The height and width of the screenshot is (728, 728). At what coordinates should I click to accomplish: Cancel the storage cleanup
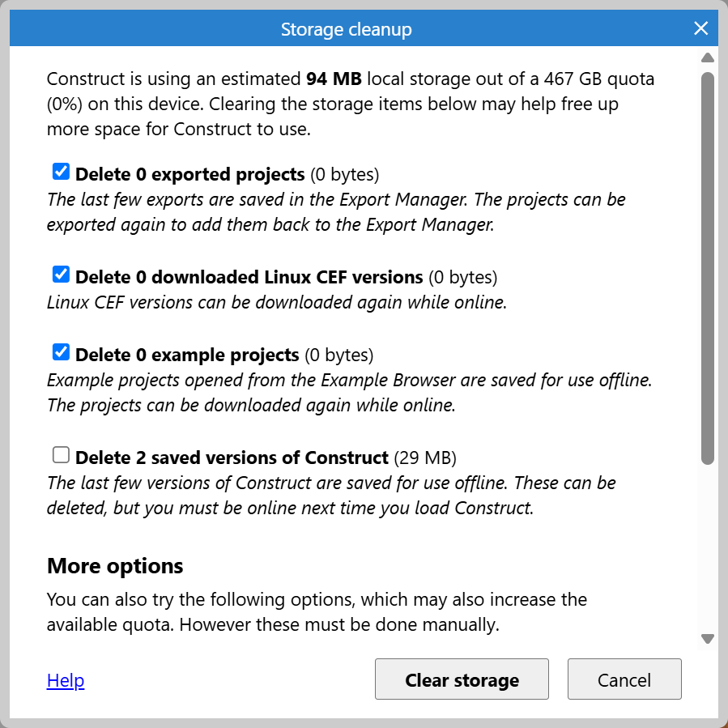point(624,679)
